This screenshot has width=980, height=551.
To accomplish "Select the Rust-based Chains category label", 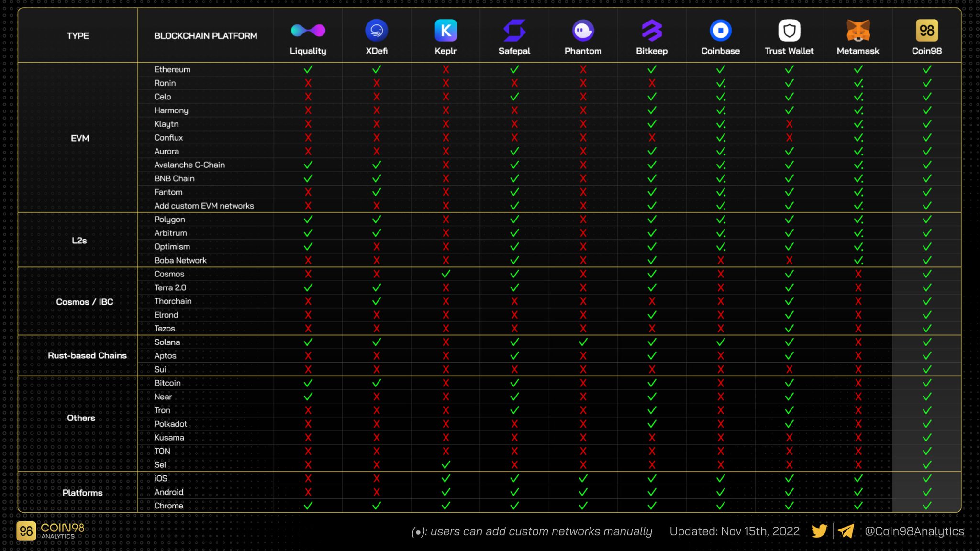I will click(x=87, y=355).
